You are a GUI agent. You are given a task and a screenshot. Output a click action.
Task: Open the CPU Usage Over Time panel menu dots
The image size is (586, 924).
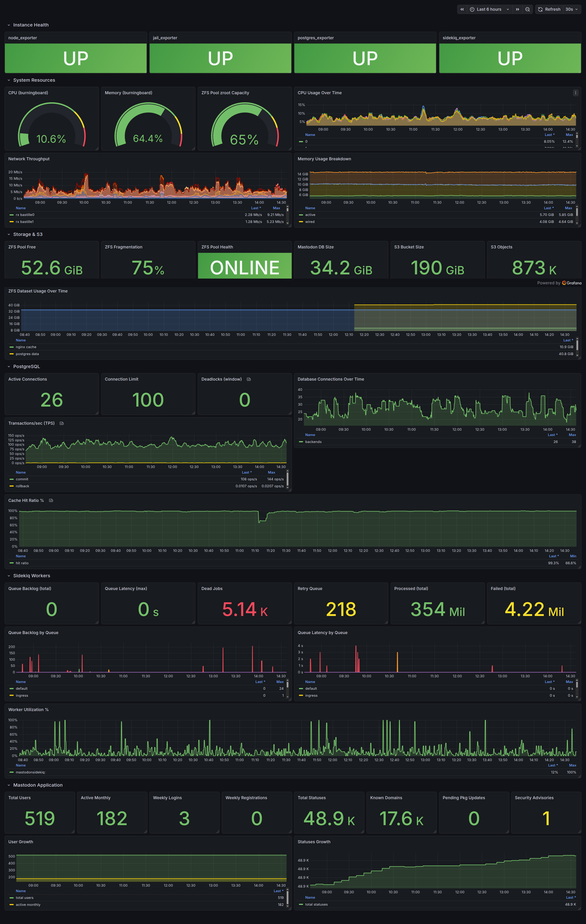(575, 93)
